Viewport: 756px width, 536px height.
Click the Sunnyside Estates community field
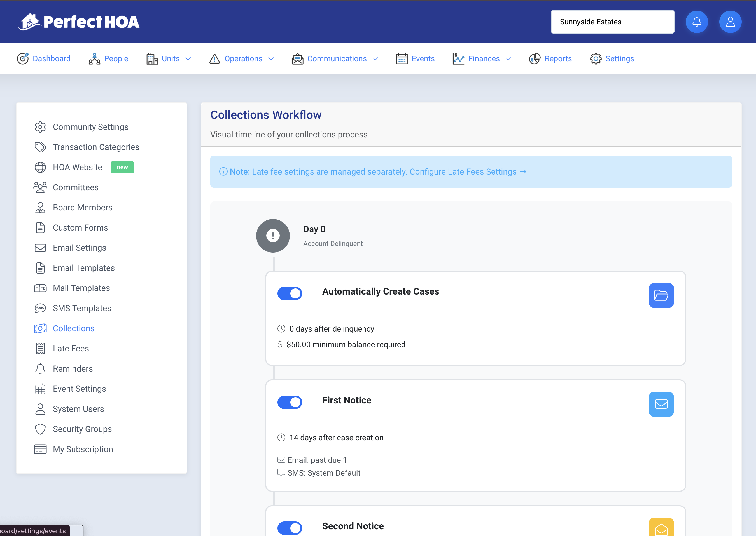(612, 22)
